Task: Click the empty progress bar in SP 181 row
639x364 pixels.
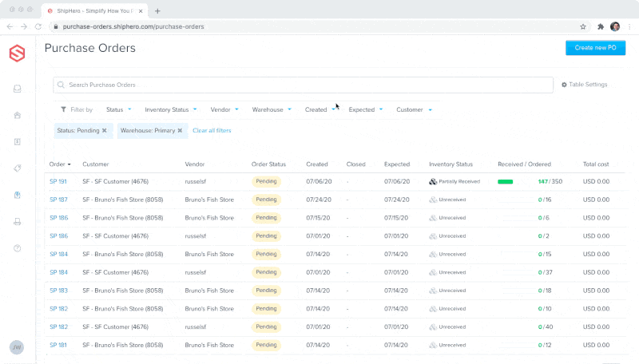Action: point(517,346)
